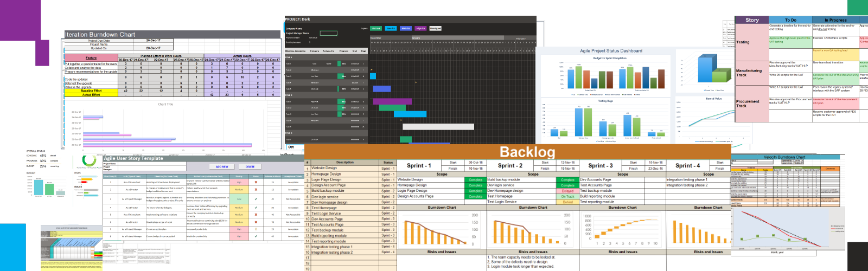
Task: Click the 'Actual Effort' yellow row label
Action: [x=91, y=95]
